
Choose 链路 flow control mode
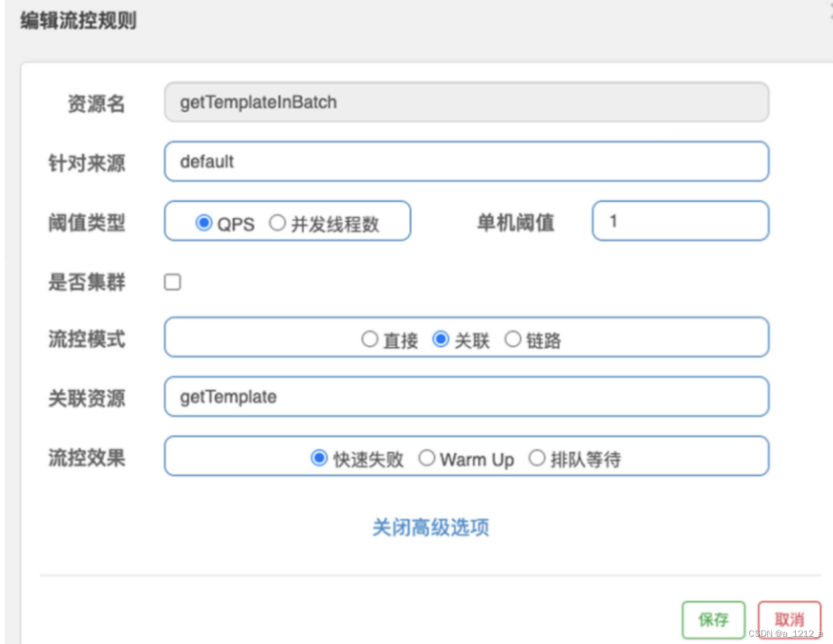tap(512, 339)
